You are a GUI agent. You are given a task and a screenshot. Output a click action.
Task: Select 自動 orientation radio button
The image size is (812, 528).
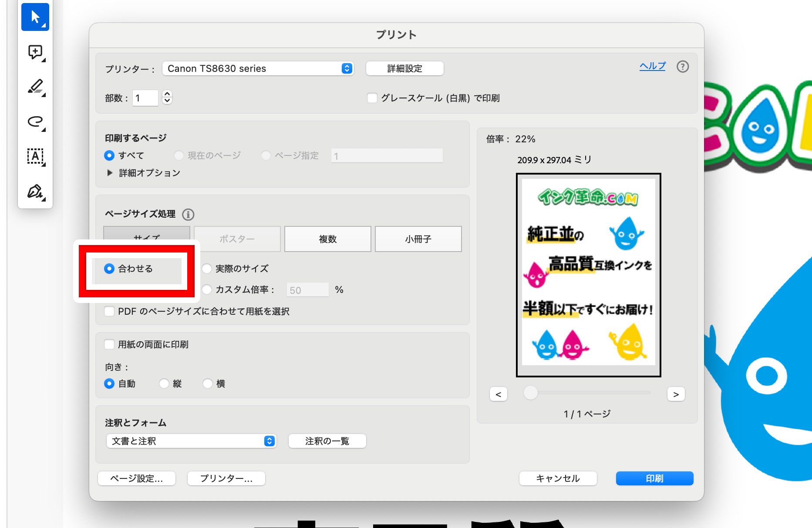click(x=109, y=383)
